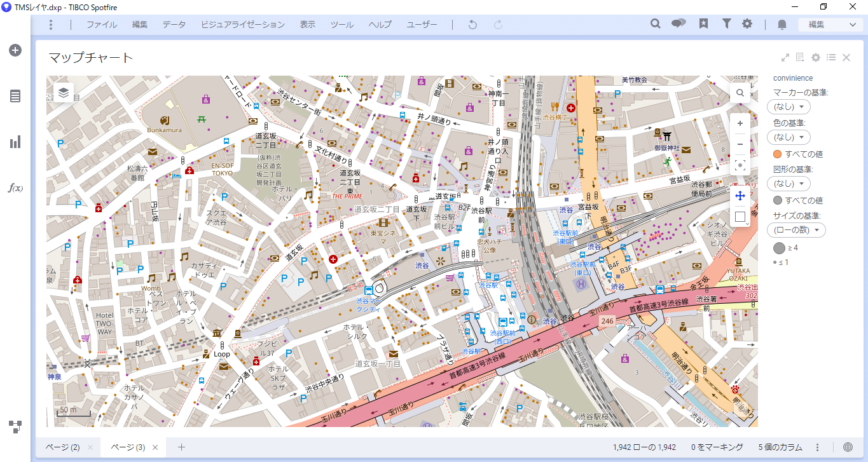Zoom out the map

pyautogui.click(x=740, y=144)
